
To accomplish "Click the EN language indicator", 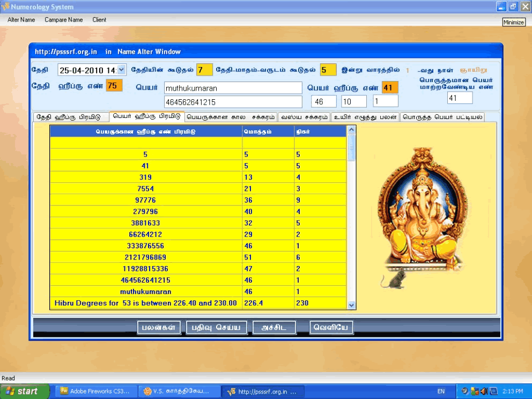I will (441, 391).
